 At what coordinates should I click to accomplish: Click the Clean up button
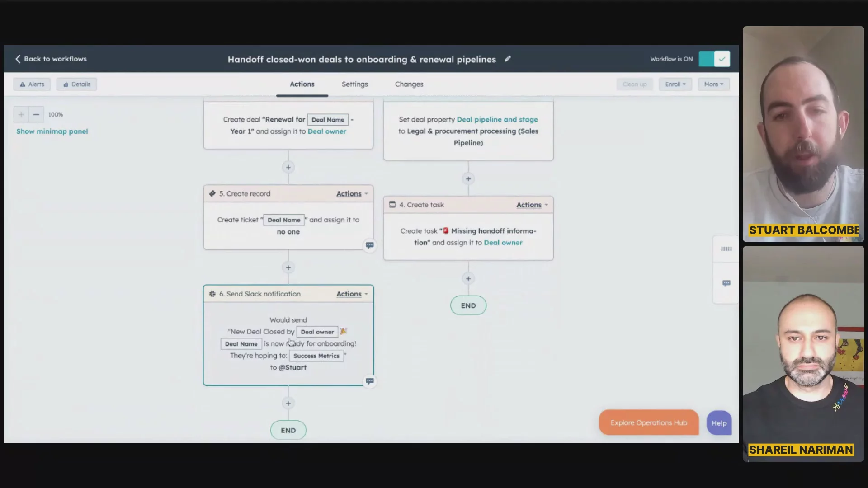pyautogui.click(x=634, y=84)
